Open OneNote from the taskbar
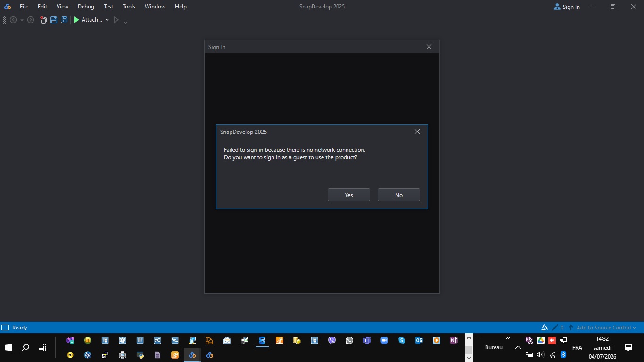644x362 pixels. [x=454, y=340]
